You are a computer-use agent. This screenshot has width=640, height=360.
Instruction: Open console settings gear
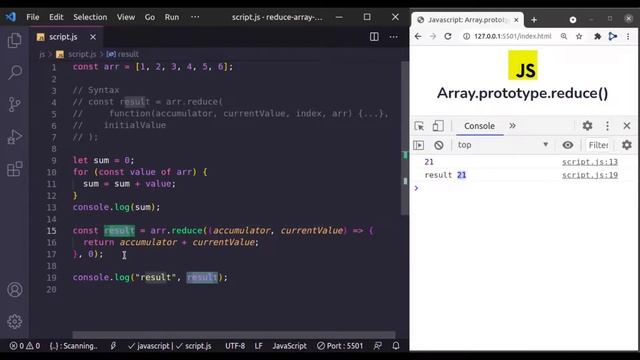(627, 145)
